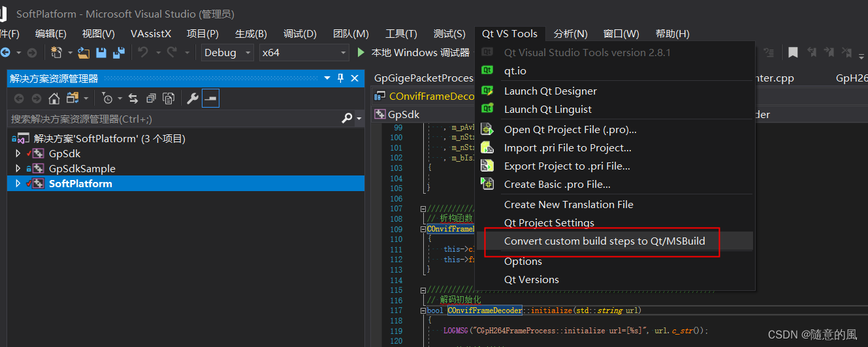
Task: Open the 帮助(H) menu
Action: pyautogui.click(x=672, y=34)
